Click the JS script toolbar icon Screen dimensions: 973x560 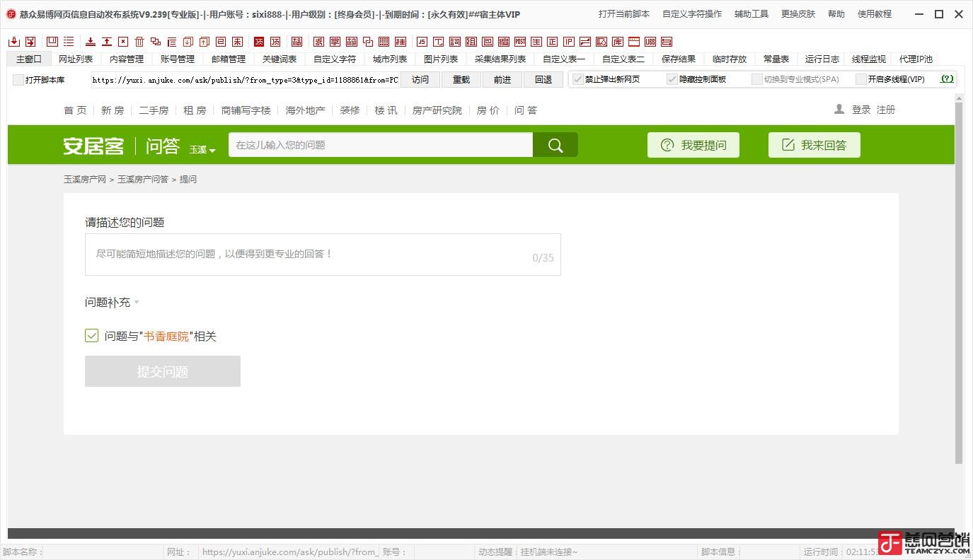(422, 42)
